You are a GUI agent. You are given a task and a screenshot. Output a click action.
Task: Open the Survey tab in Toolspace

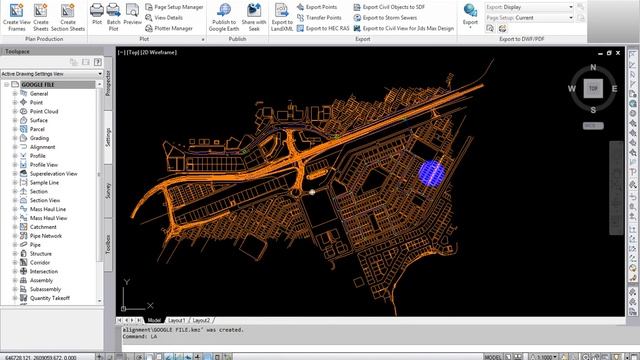tap(108, 191)
